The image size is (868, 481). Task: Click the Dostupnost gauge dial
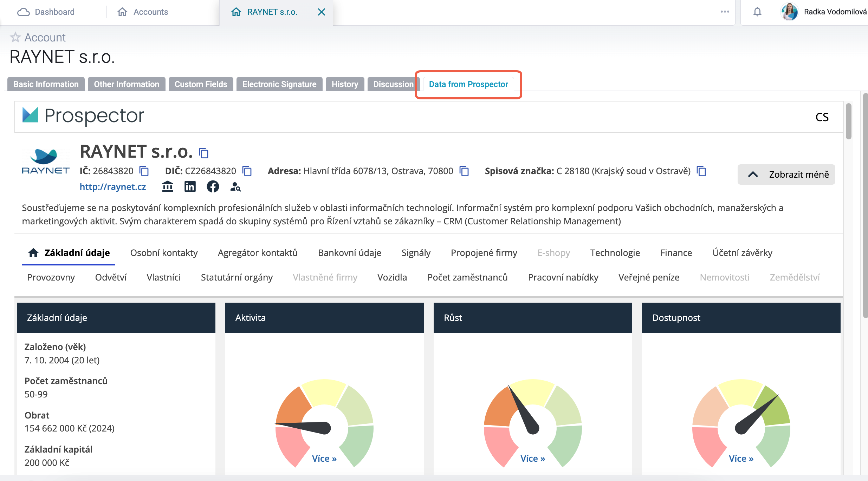pos(741,423)
